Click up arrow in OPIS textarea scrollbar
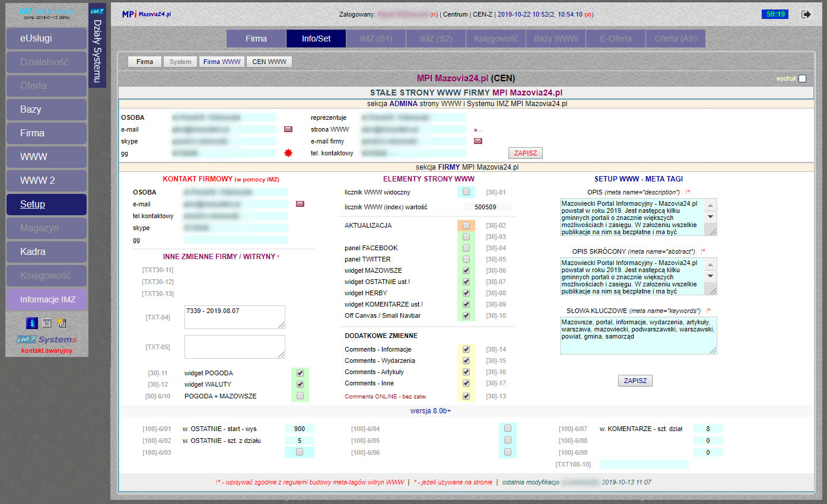The height and width of the screenshot is (504, 827). (x=710, y=205)
